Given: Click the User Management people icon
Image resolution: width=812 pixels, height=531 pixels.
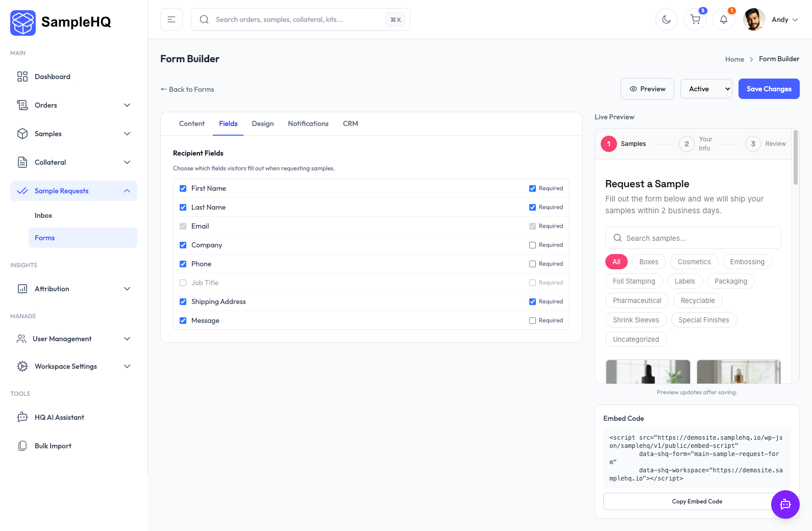Looking at the screenshot, I should (21, 339).
